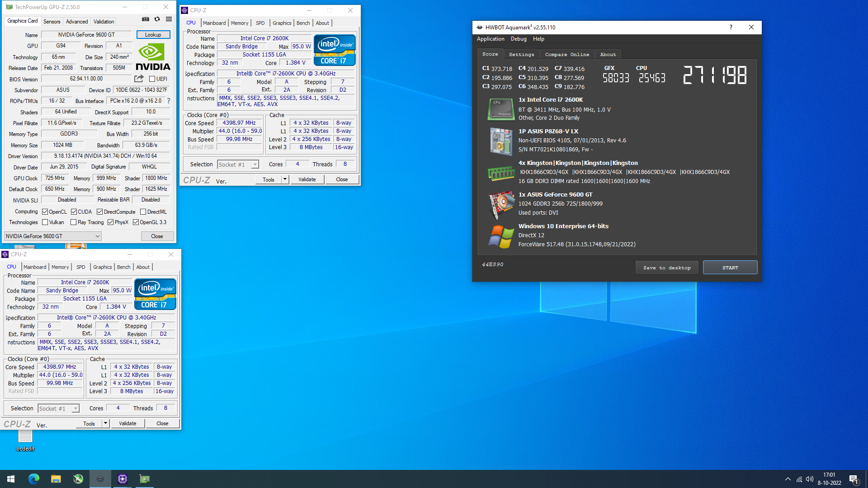The image size is (868, 488).
Task: Click the Intel Core i7 logo in upper CPU-Z
Action: click(x=335, y=50)
